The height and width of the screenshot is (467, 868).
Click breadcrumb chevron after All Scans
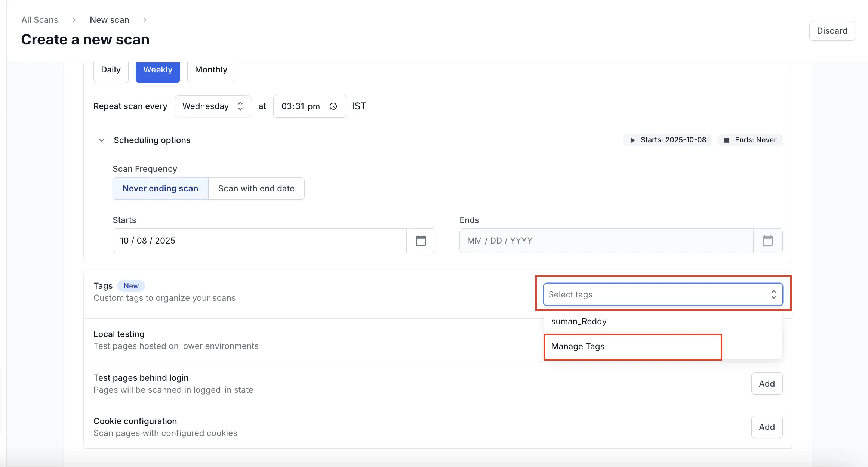(x=74, y=20)
